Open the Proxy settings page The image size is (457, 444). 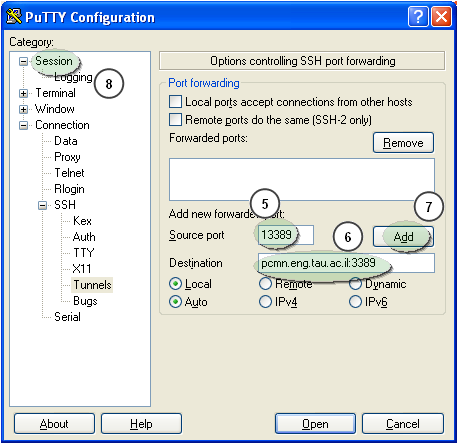point(67,157)
